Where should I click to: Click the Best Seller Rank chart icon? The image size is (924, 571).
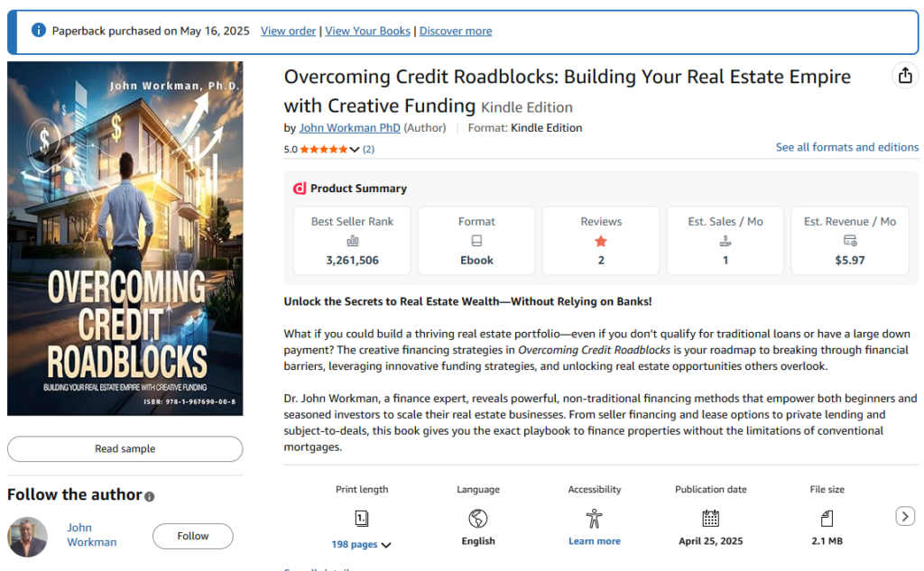click(352, 241)
